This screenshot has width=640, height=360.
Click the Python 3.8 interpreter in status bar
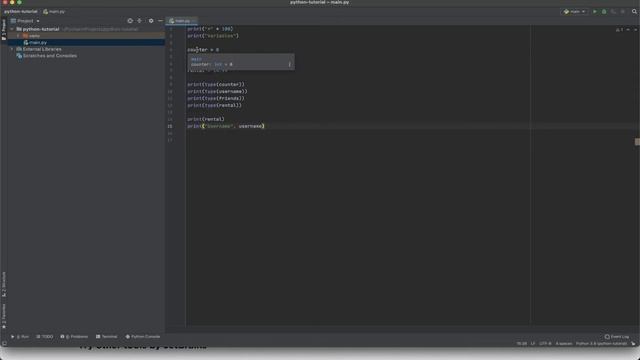pos(601,344)
